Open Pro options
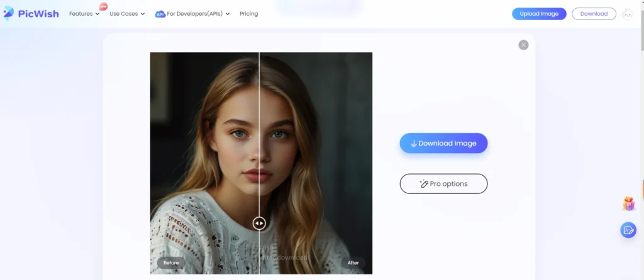 [443, 184]
